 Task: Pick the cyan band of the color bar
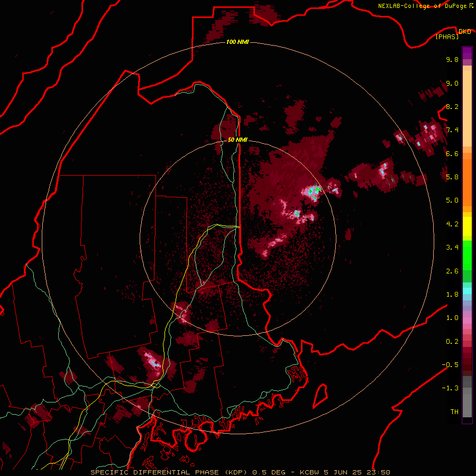click(467, 291)
